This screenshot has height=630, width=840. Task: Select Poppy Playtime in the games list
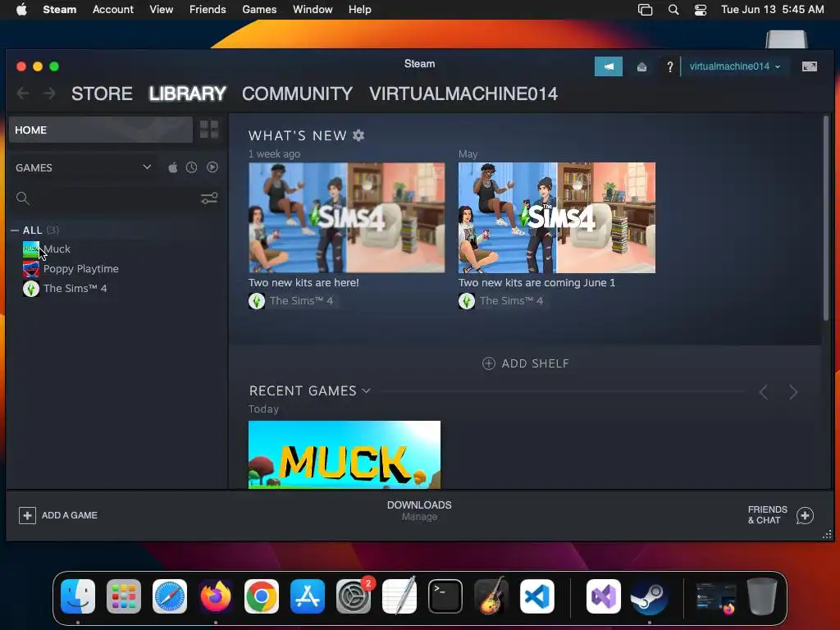[81, 269]
